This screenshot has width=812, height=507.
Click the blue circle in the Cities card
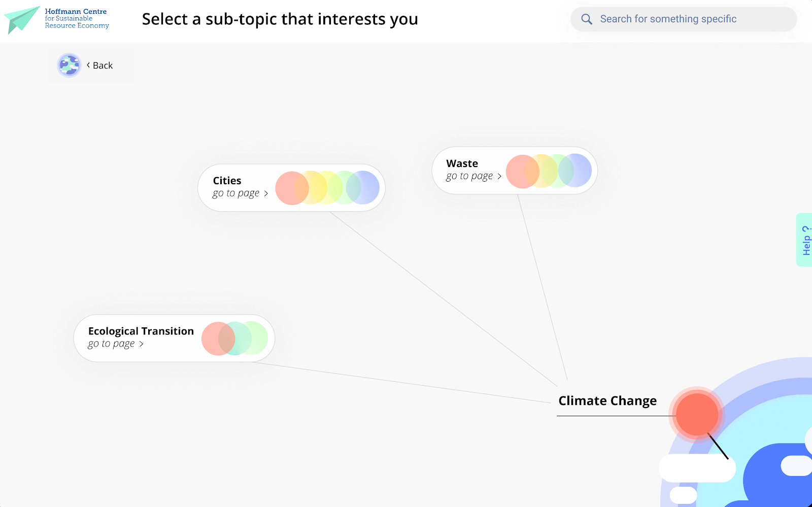tap(363, 187)
